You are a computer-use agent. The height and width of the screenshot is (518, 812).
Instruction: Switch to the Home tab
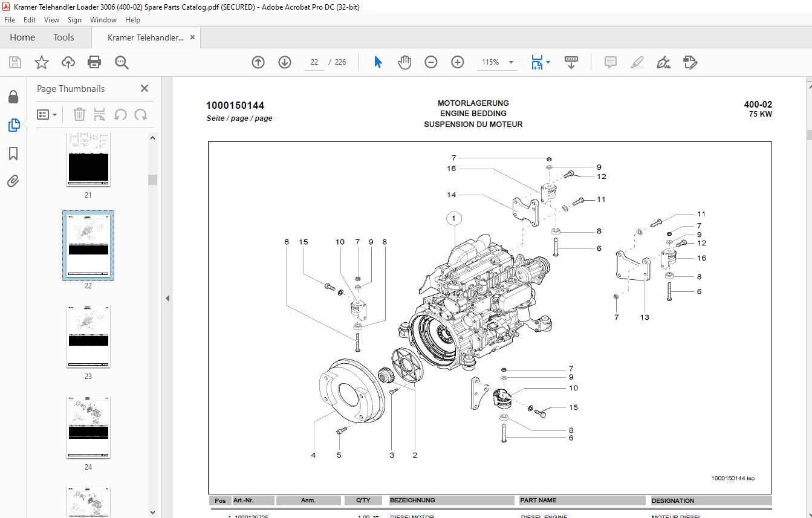[22, 37]
